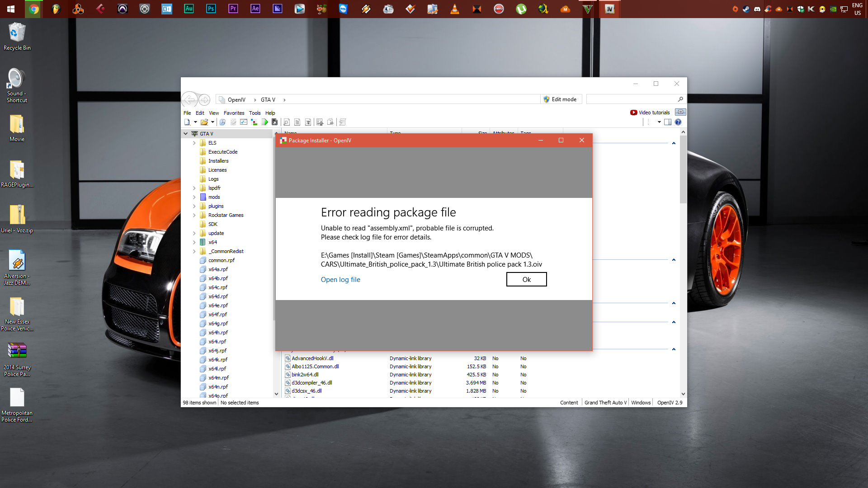This screenshot has height=488, width=868.
Task: Click the green play/launch game toolbar icon
Action: coord(265,122)
